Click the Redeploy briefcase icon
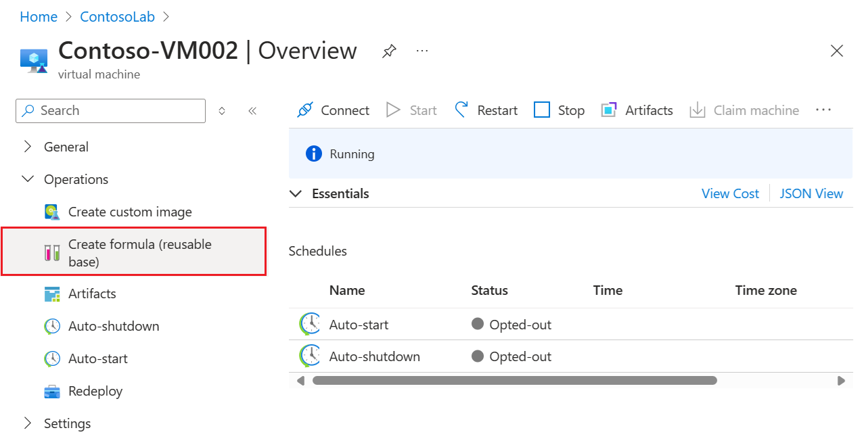This screenshot has width=868, height=445. coord(52,392)
